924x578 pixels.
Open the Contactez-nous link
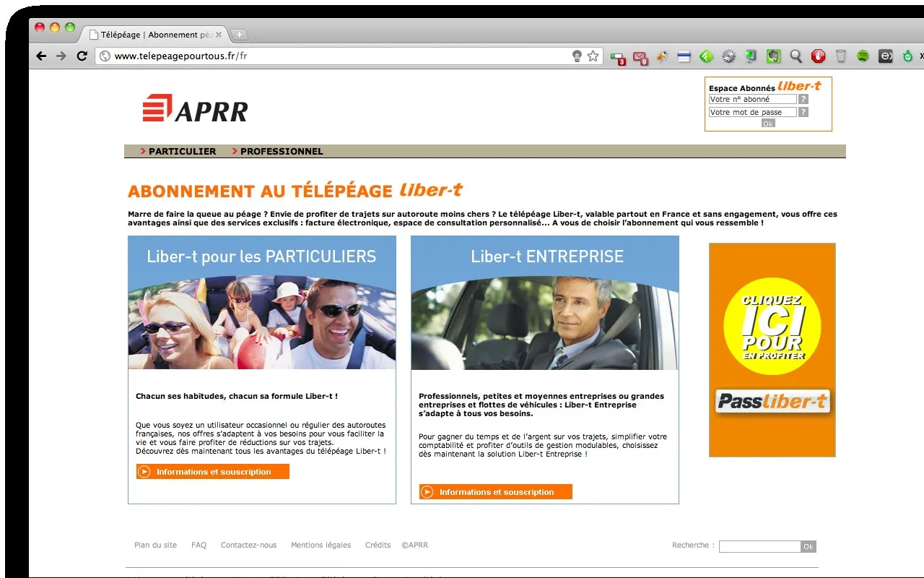(x=248, y=545)
